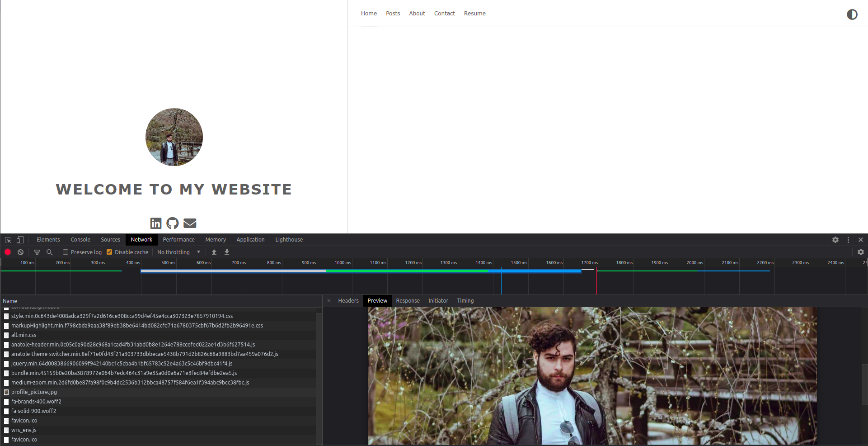Open the GitHub social icon
Screen dimensions: 868x446
[173, 223]
